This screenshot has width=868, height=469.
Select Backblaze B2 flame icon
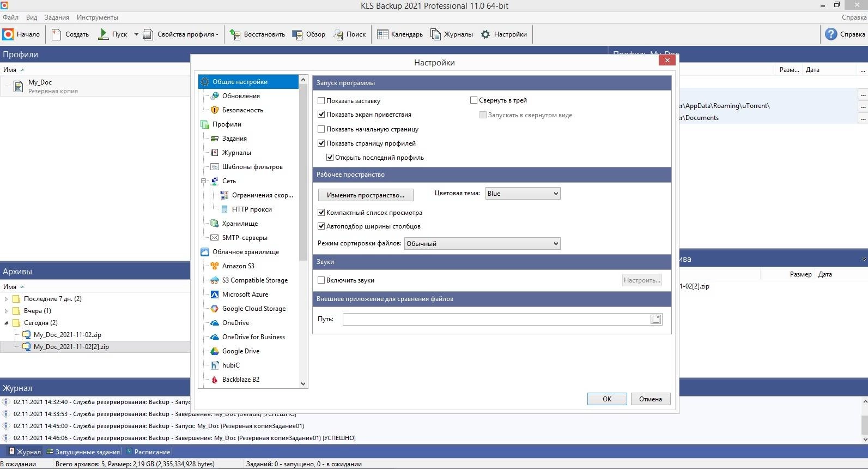pos(215,380)
